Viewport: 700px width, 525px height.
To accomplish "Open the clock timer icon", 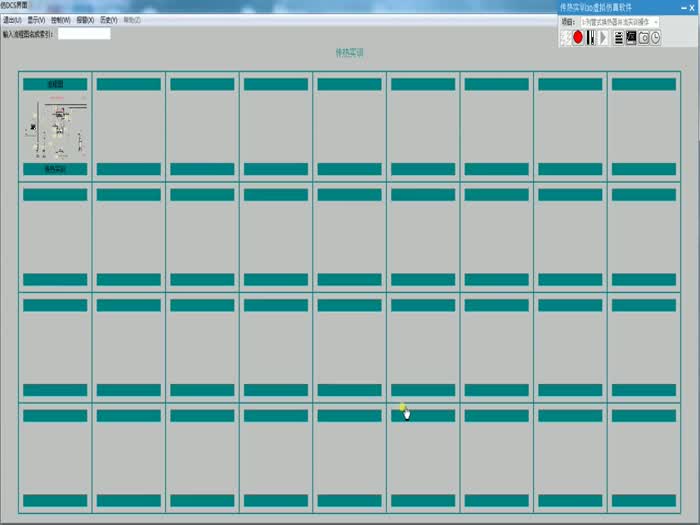I will click(657, 37).
